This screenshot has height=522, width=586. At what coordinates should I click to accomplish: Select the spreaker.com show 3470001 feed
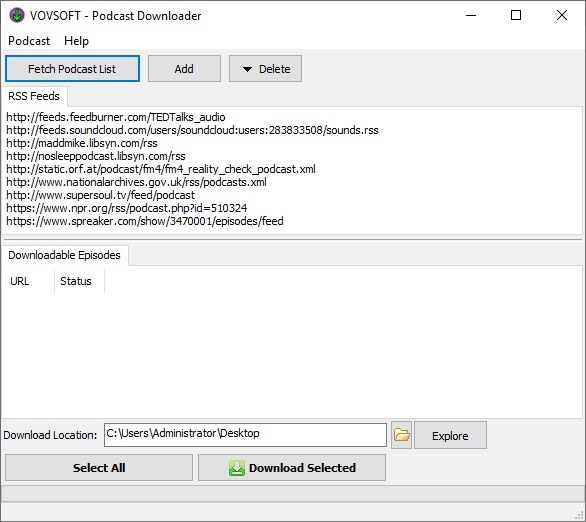[x=145, y=221]
